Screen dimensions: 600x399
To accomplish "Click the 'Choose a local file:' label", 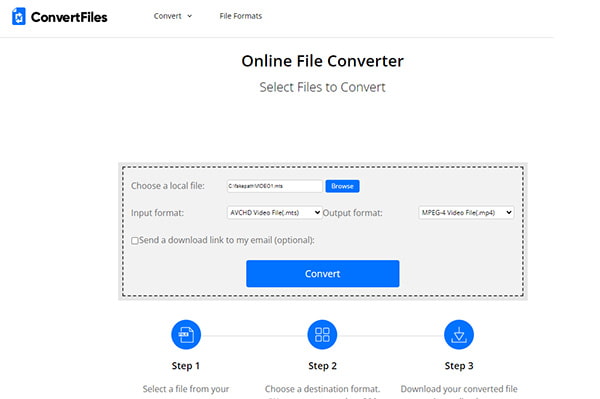I will tap(168, 186).
